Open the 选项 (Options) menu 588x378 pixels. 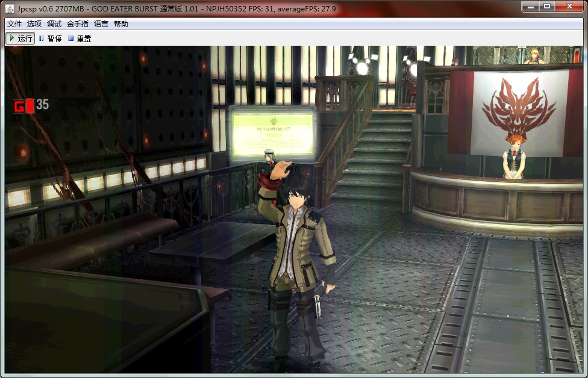(34, 24)
